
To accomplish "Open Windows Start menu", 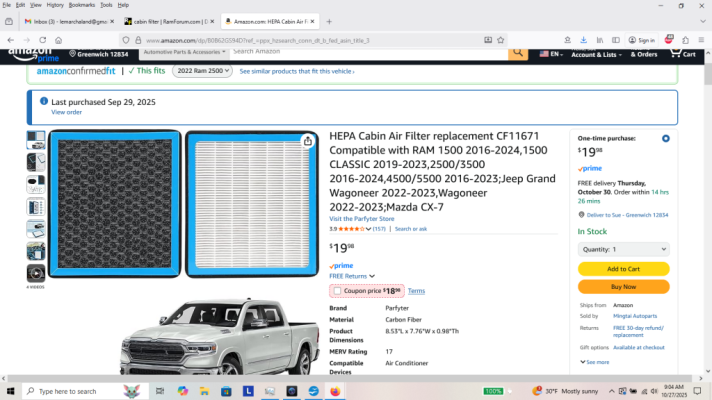I will coord(10,391).
